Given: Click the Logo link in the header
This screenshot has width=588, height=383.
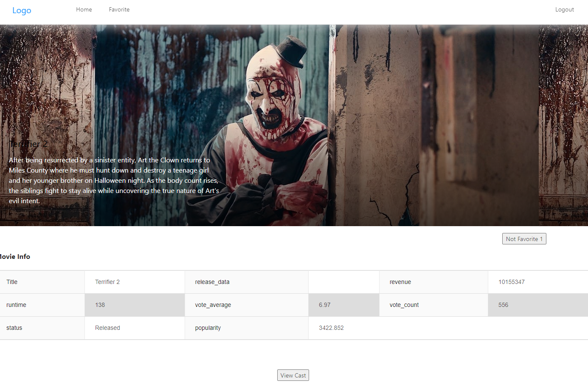Looking at the screenshot, I should pos(22,10).
